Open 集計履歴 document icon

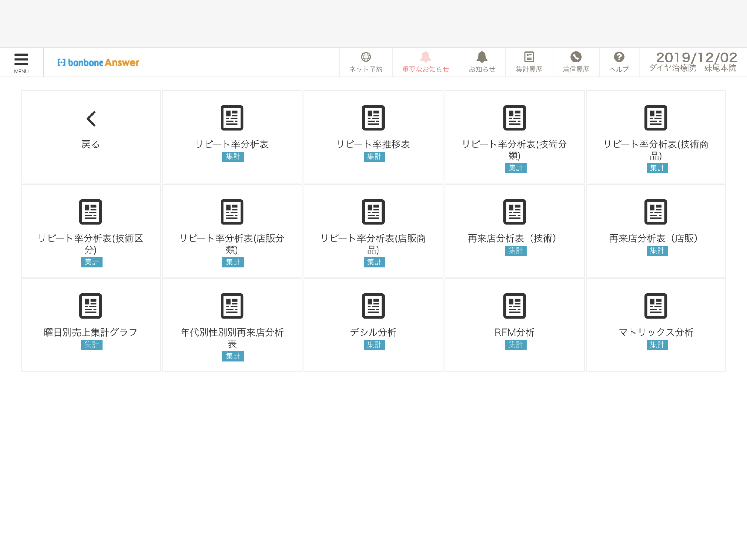pos(529,57)
